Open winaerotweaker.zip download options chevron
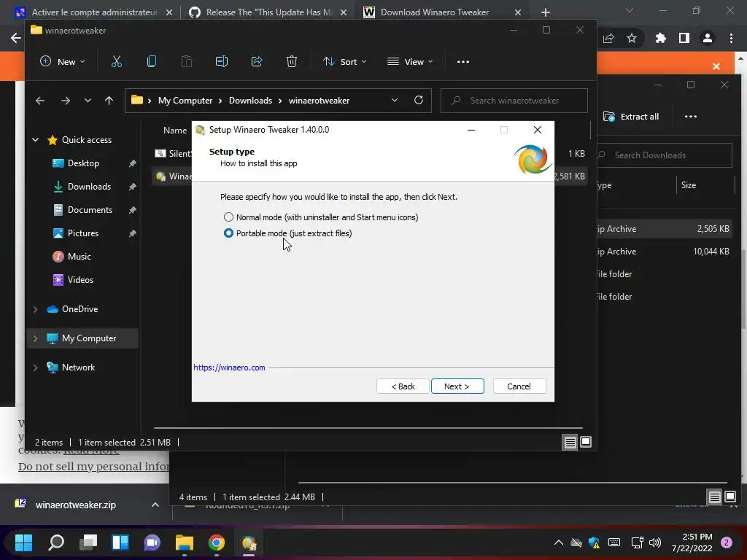This screenshot has height=560, width=747. click(155, 505)
